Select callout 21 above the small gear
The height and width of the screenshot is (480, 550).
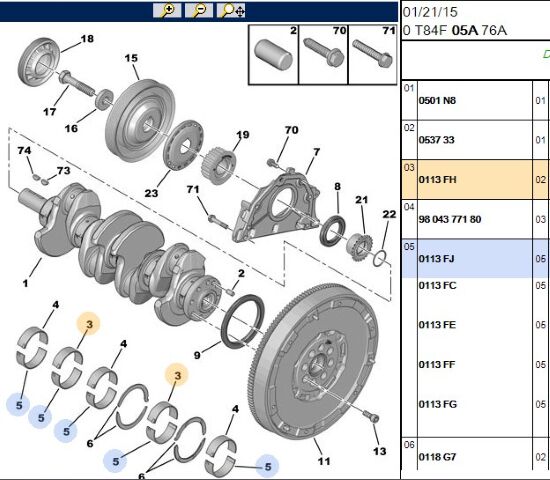coord(362,200)
